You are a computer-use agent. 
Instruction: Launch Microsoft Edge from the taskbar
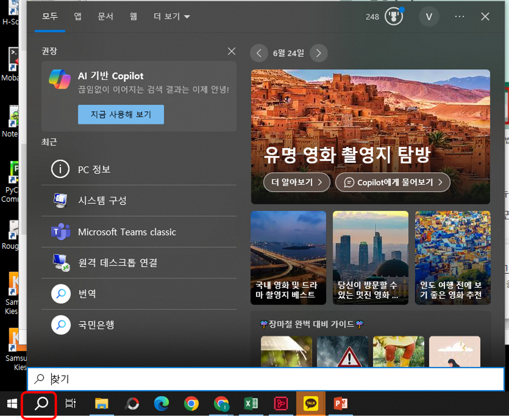[161, 404]
